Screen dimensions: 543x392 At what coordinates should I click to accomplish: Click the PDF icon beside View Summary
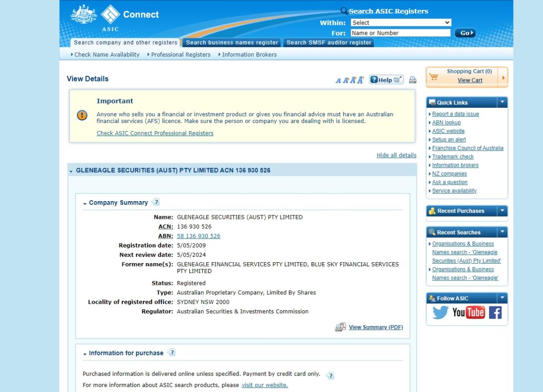[x=340, y=327]
